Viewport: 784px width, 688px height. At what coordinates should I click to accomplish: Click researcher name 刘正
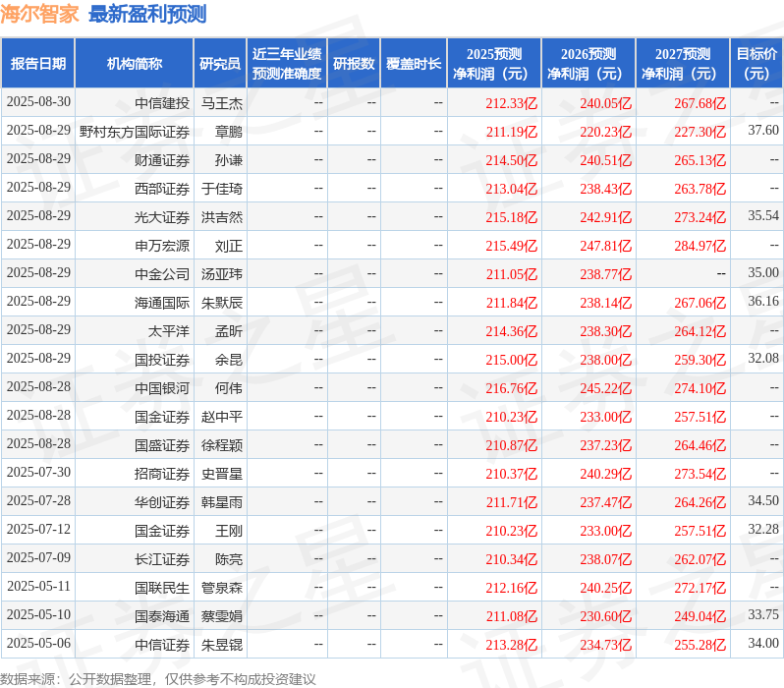click(229, 246)
